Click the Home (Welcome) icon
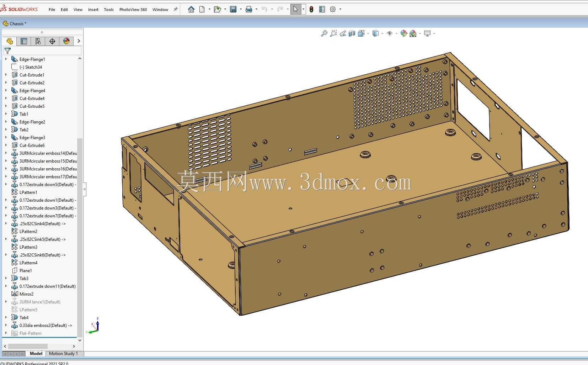588x365 pixels. [191, 9]
